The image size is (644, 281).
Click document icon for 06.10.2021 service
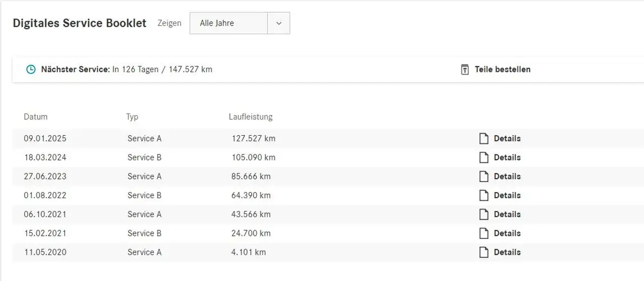484,215
